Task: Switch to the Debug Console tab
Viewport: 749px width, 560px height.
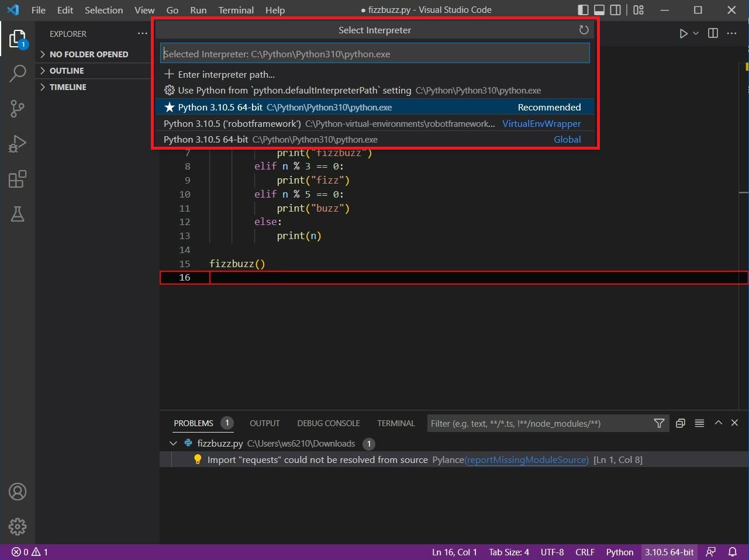Action: pyautogui.click(x=329, y=423)
